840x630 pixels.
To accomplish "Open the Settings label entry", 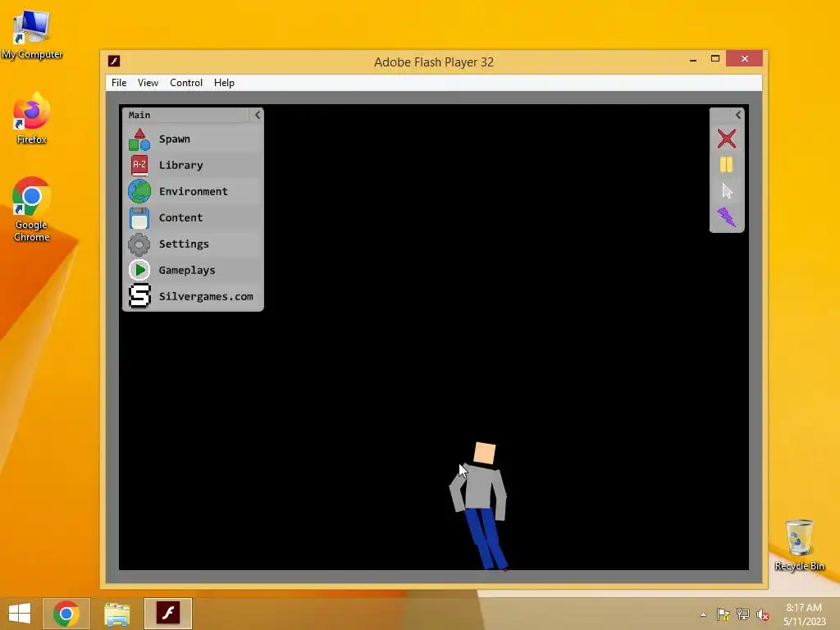I will point(184,244).
